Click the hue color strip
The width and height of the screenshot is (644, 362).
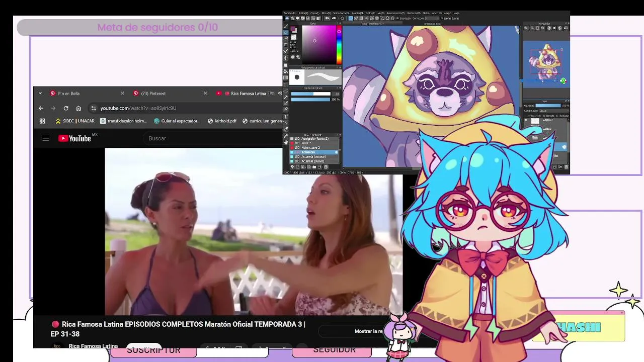(339, 45)
